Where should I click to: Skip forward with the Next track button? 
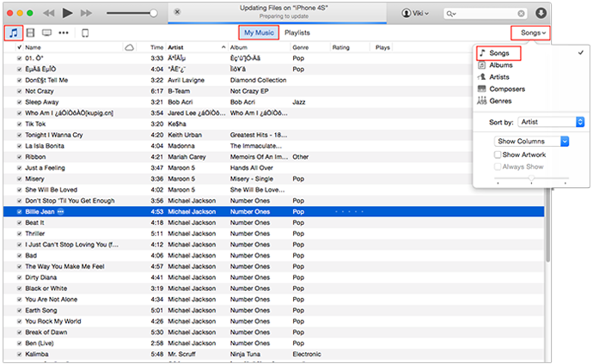(86, 13)
